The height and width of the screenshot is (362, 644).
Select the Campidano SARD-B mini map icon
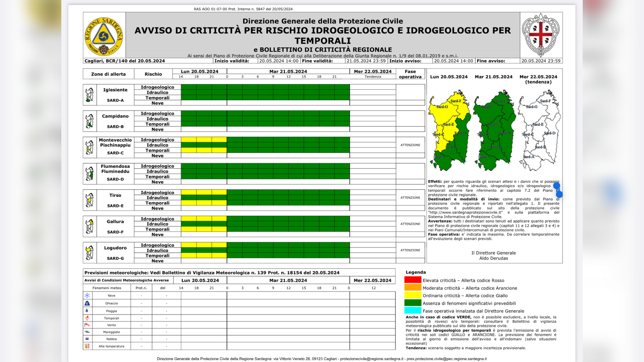coord(90,121)
